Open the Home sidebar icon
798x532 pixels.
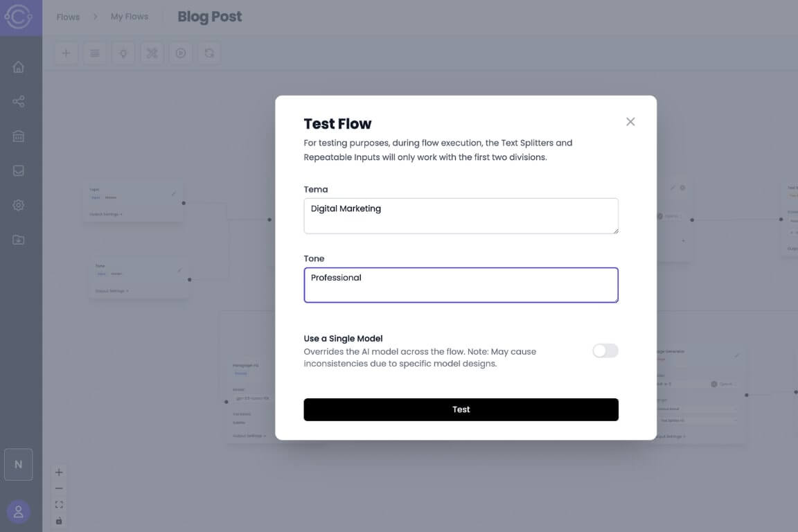[x=19, y=66]
